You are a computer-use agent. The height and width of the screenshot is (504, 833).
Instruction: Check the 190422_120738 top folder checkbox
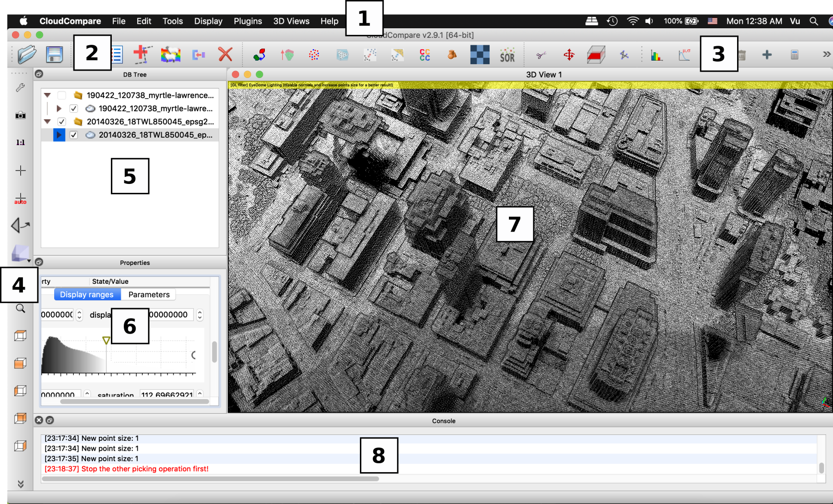click(x=62, y=95)
